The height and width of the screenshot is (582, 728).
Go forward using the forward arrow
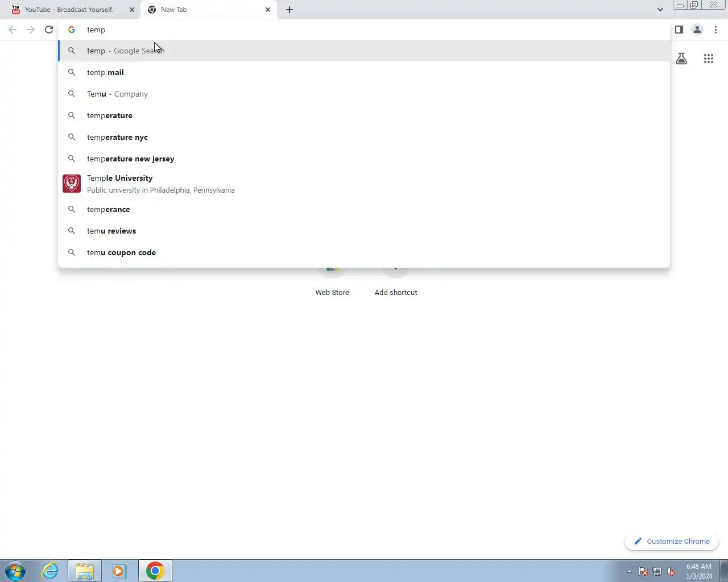[31, 30]
